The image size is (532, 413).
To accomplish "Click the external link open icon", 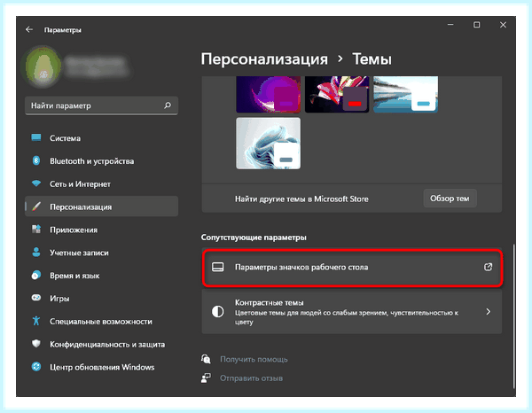I will click(x=488, y=267).
